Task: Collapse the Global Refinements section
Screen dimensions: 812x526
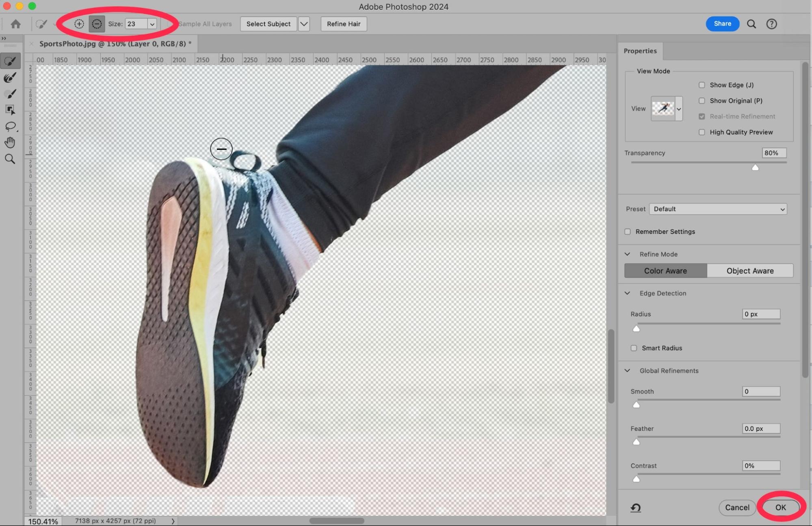Action: click(x=628, y=370)
